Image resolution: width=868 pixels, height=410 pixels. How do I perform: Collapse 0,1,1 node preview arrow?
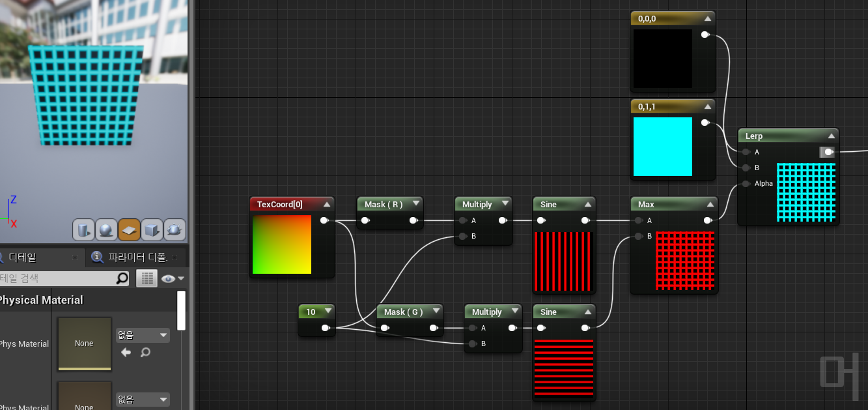point(707,106)
